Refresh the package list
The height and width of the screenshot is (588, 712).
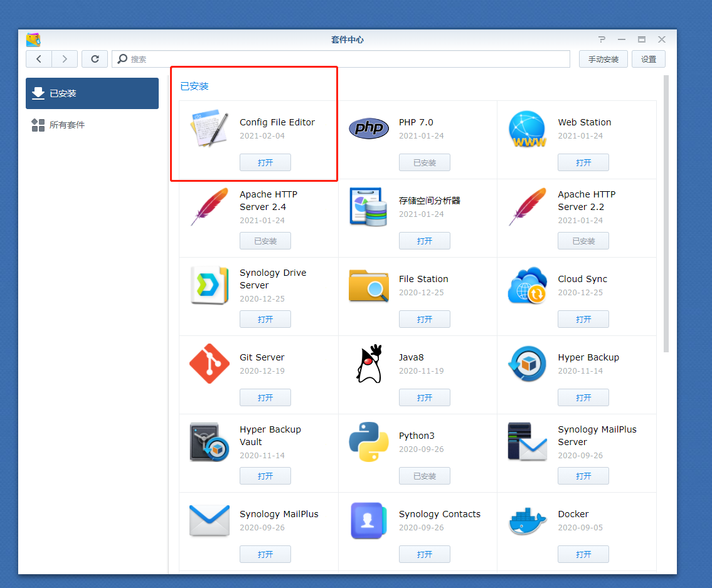tap(95, 59)
